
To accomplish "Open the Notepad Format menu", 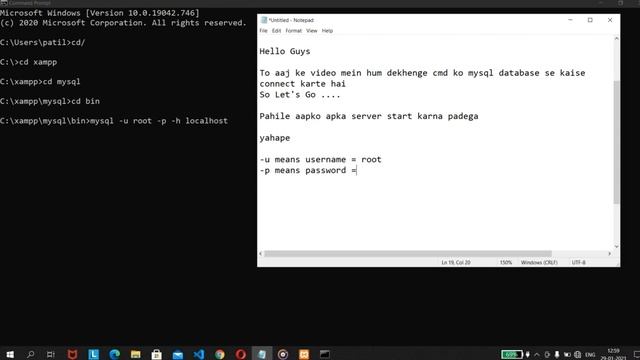I will click(x=293, y=31).
